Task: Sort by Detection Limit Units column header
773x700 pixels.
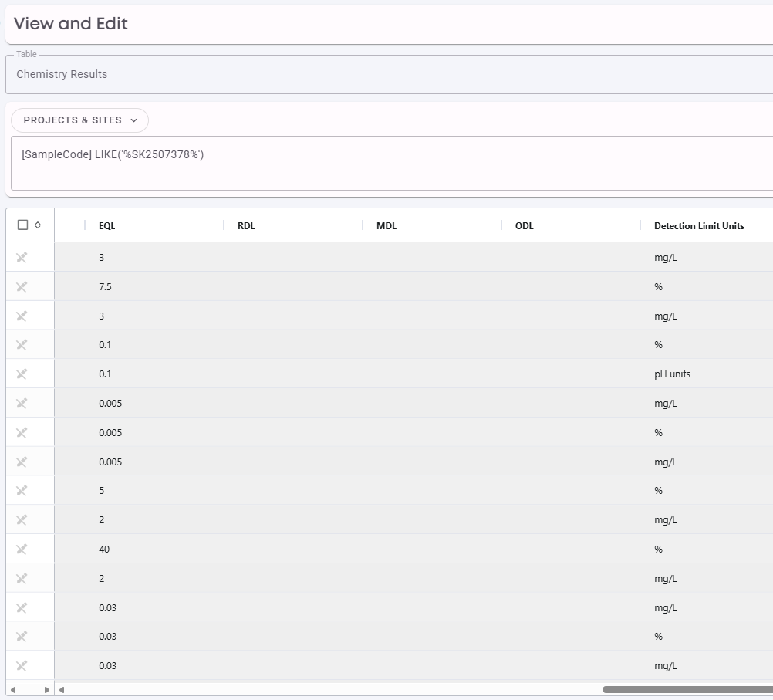Action: point(699,226)
